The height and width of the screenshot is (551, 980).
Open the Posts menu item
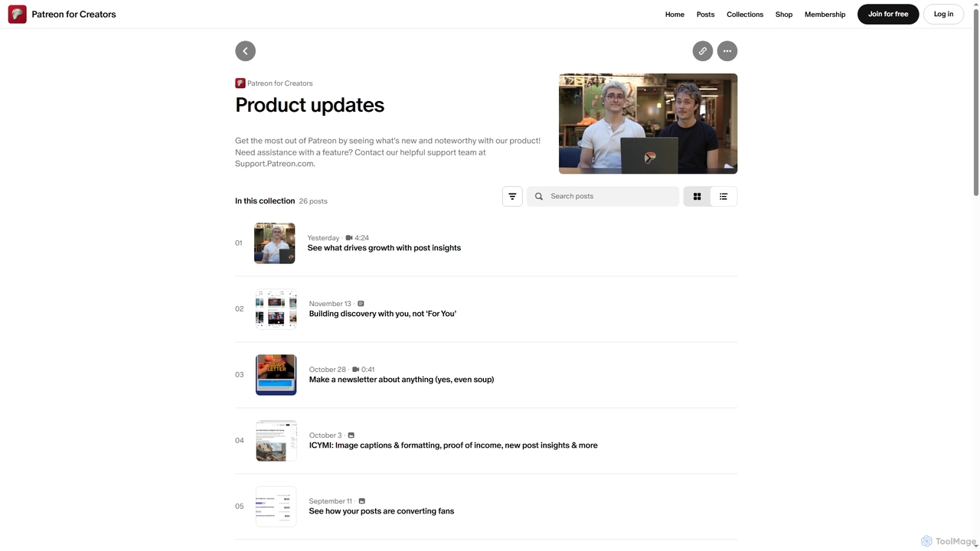(x=705, y=15)
